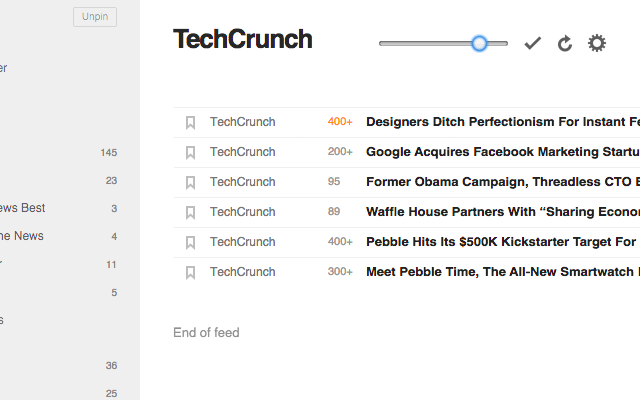Viewport: 640px width, 400px height.
Task: Bookmark the Google Acquires Facebook Marketing article
Action: (x=190, y=153)
